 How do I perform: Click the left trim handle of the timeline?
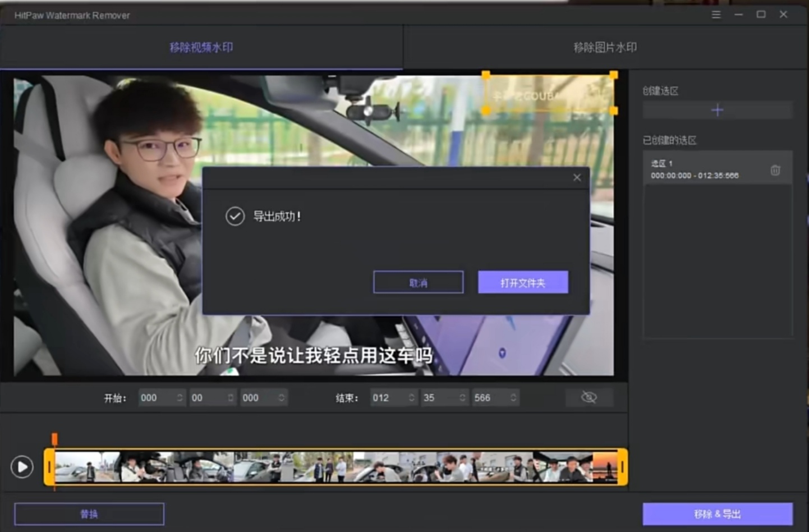click(x=49, y=467)
